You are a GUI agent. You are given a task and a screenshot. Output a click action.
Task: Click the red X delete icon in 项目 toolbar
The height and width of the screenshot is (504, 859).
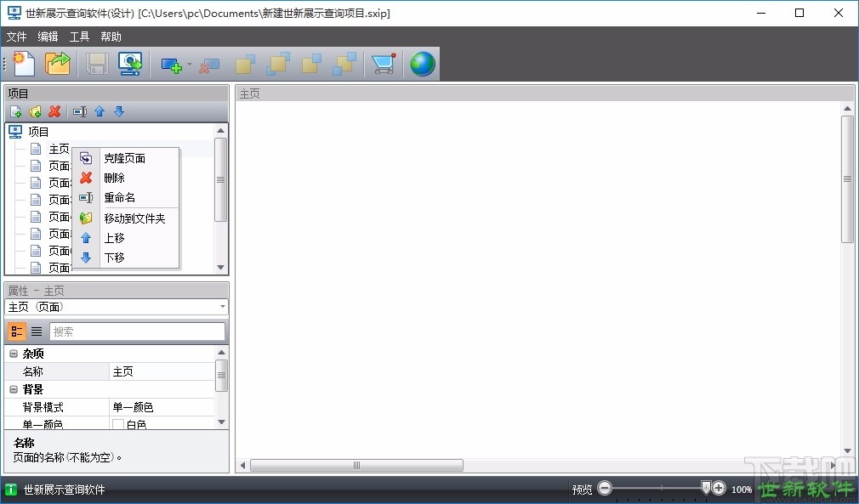(x=54, y=111)
